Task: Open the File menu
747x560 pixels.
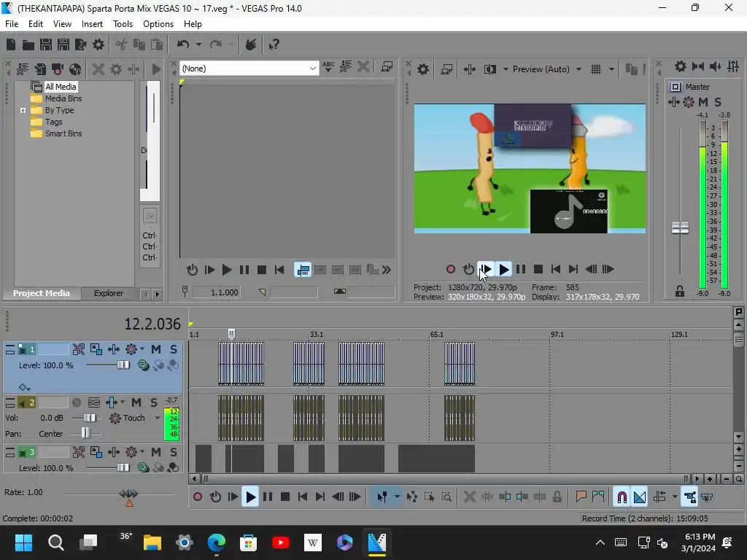Action: (x=12, y=24)
